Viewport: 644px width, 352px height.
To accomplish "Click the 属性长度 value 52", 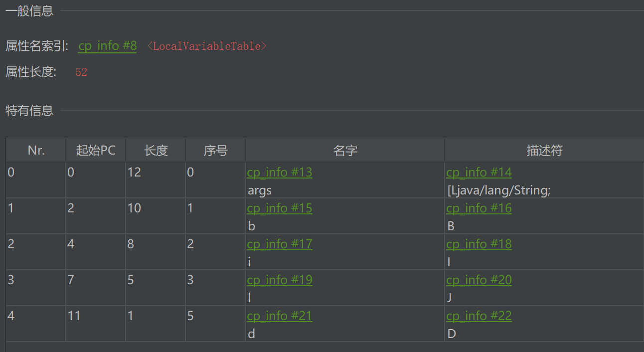I will click(81, 72).
